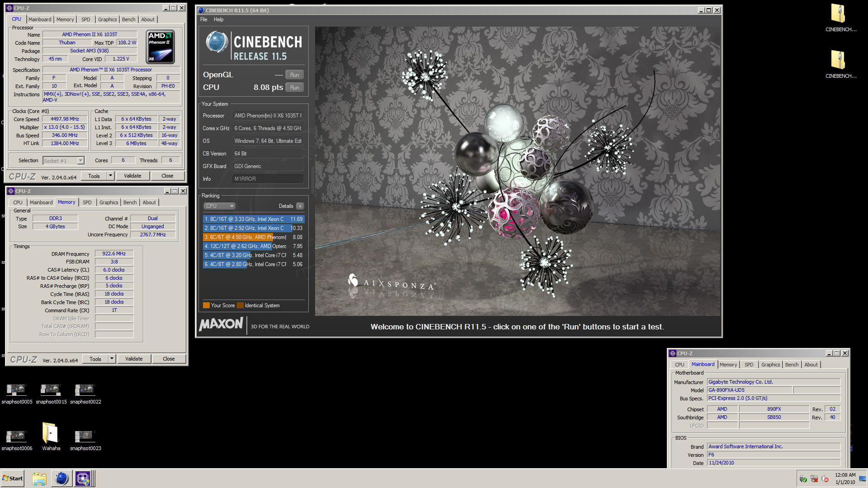Screen dimensions: 868x488
Task: Switch to Memory tab in Mainboard CPU-Z window
Action: click(x=728, y=365)
